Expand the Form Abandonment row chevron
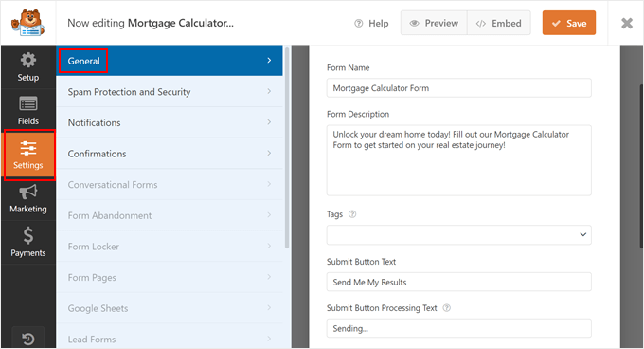 269,214
